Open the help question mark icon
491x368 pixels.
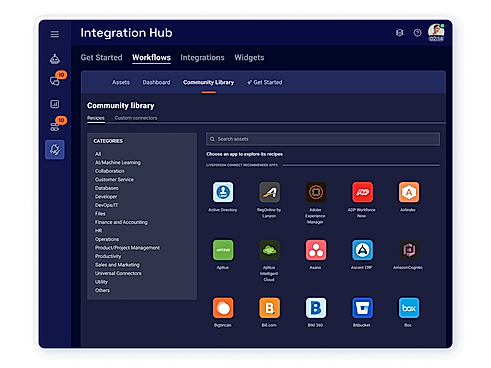[x=417, y=33]
